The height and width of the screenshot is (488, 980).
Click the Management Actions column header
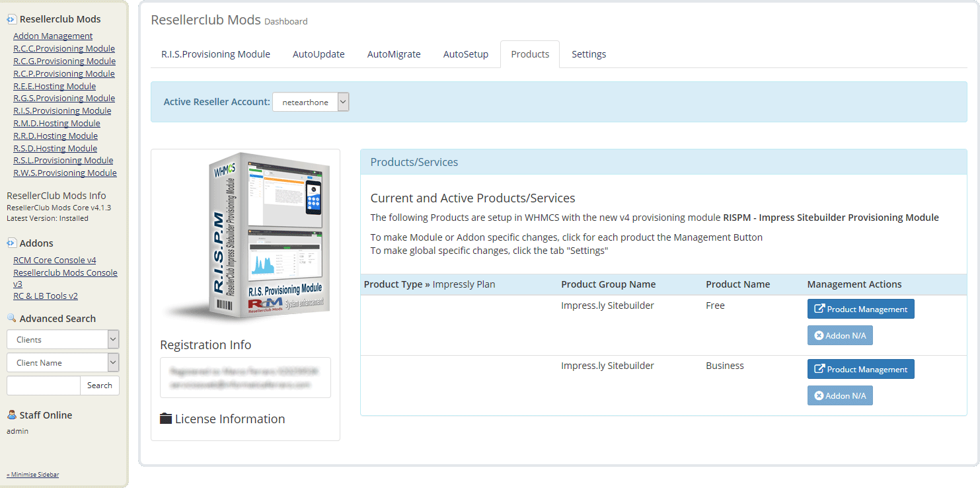point(854,284)
